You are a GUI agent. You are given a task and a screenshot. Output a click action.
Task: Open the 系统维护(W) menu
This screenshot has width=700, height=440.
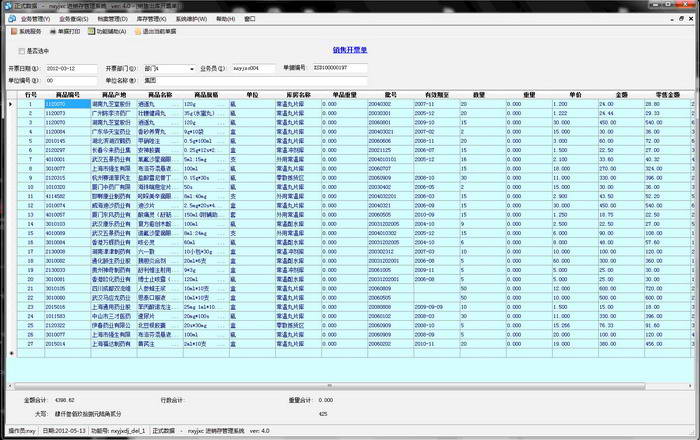[x=191, y=19]
